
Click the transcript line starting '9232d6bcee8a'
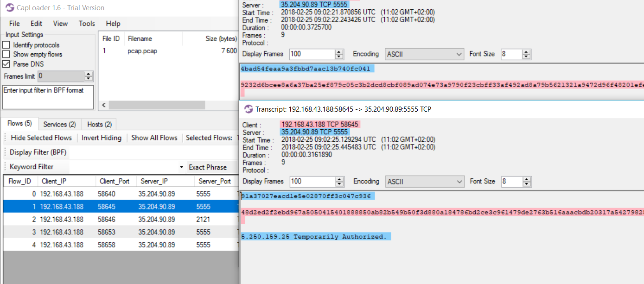(x=442, y=85)
